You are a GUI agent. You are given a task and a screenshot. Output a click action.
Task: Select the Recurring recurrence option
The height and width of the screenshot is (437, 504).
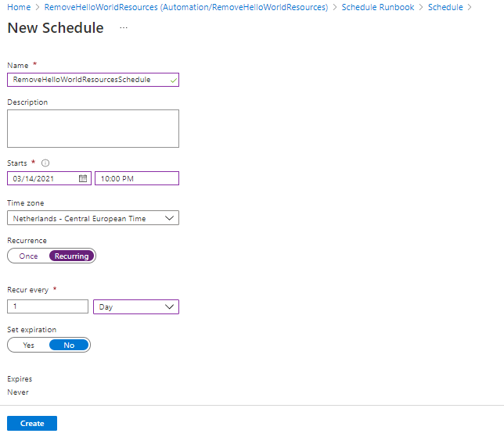(71, 256)
